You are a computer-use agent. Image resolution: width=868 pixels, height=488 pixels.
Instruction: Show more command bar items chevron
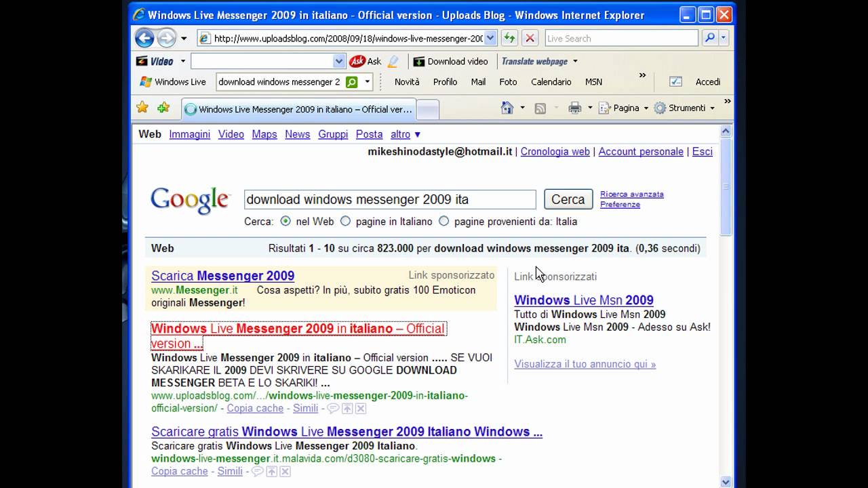coord(727,102)
